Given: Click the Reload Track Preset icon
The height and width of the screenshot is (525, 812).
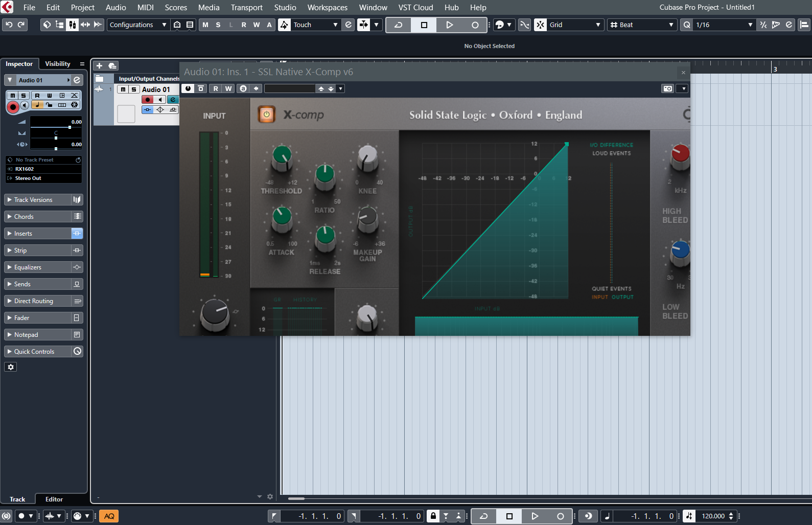Looking at the screenshot, I should (x=78, y=160).
